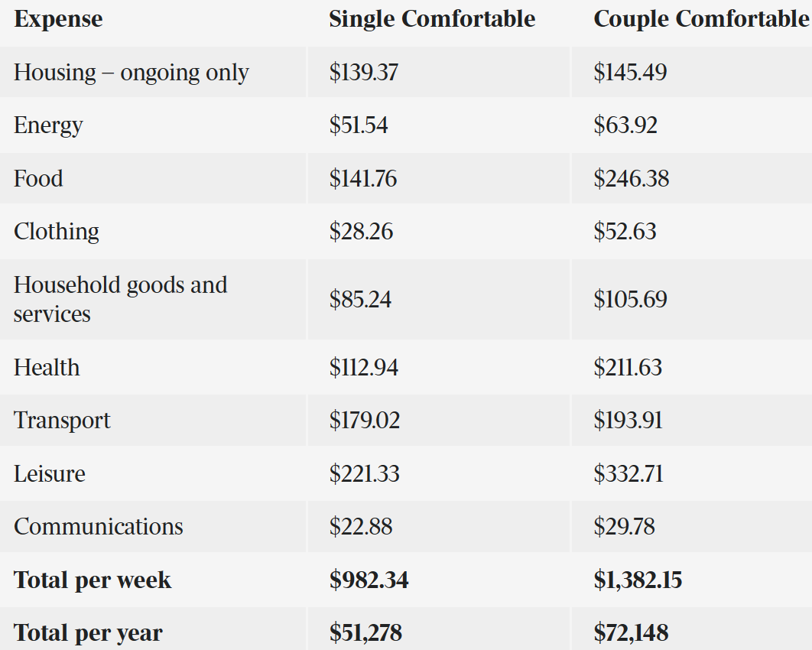Select the Transport row label

coord(62,421)
